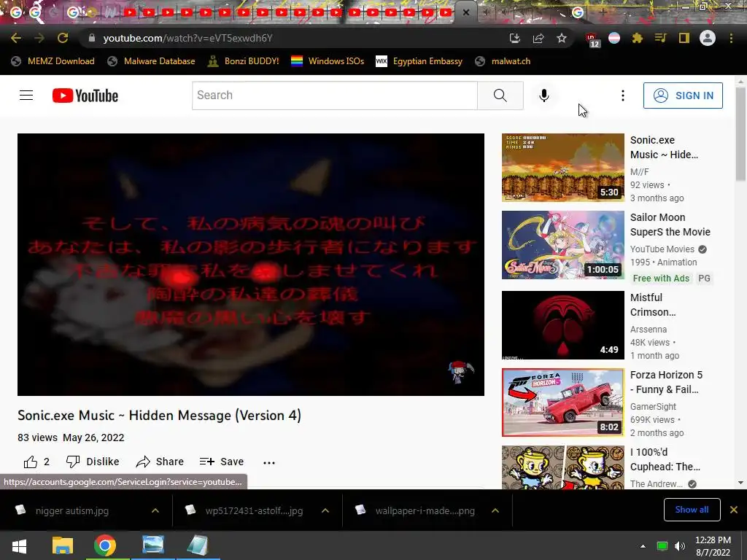This screenshot has width=747, height=560.
Task: Open the Malware Database bookmark
Action: (152, 61)
